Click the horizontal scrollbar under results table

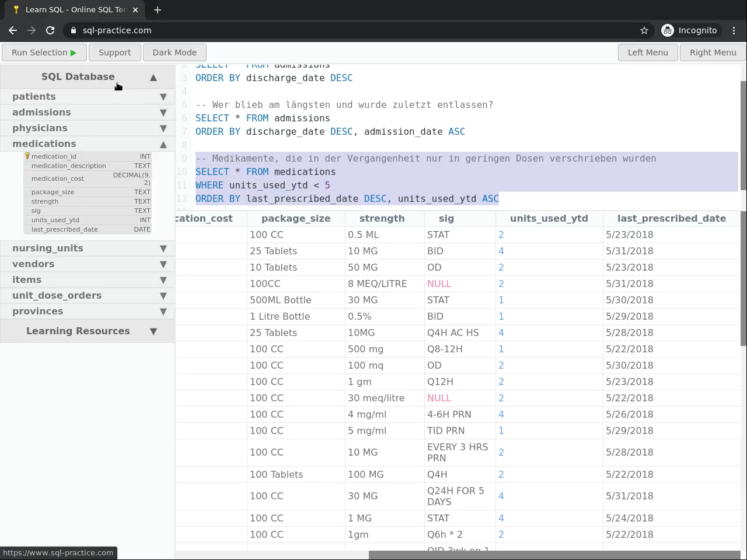[x=553, y=555]
